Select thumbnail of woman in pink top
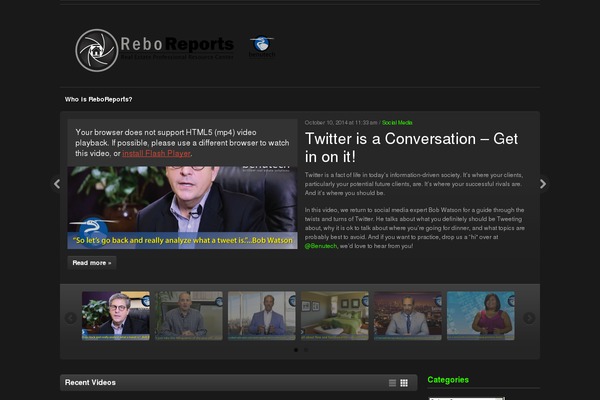Image resolution: width=600 pixels, height=400 pixels. (x=481, y=316)
